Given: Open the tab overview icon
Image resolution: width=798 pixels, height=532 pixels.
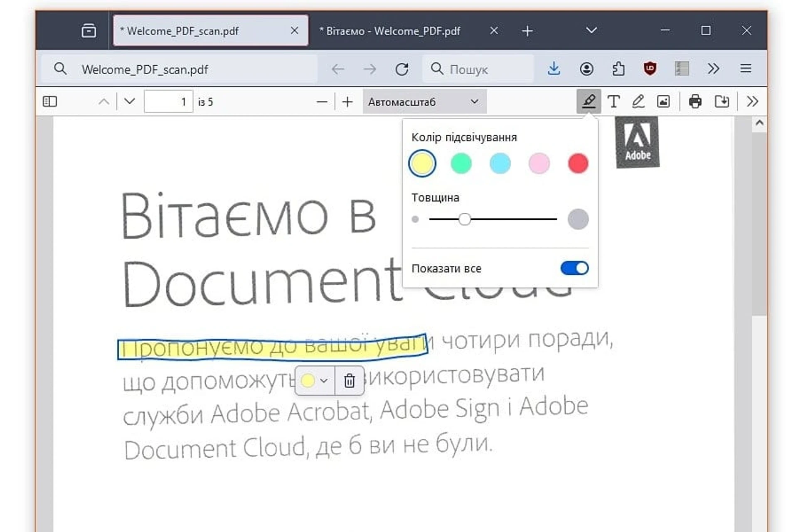Looking at the screenshot, I should point(89,31).
